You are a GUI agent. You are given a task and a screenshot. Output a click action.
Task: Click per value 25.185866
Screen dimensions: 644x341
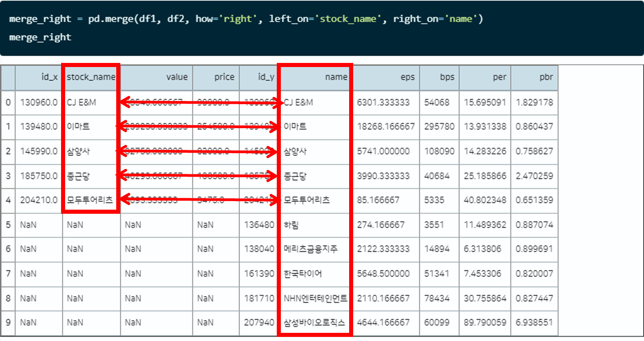tap(485, 176)
